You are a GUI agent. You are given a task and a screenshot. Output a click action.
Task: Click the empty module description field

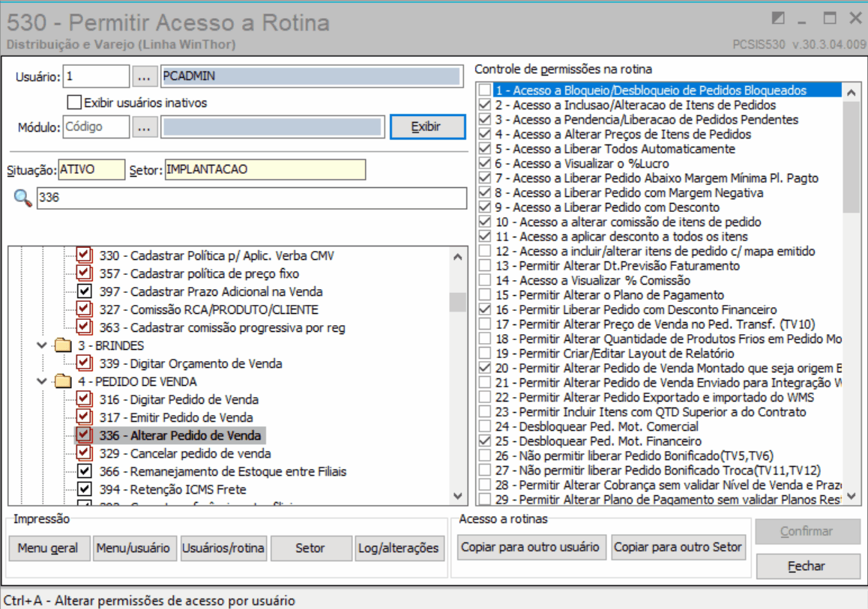272,127
